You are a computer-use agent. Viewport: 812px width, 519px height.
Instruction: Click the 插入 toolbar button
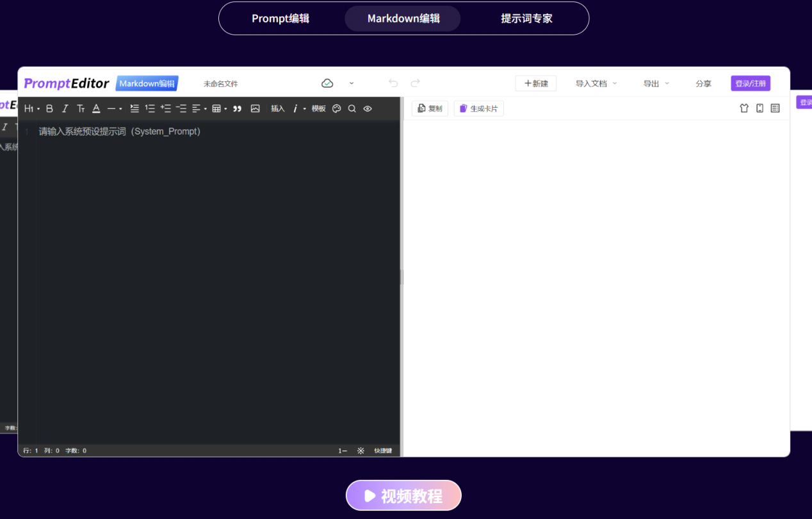(278, 109)
